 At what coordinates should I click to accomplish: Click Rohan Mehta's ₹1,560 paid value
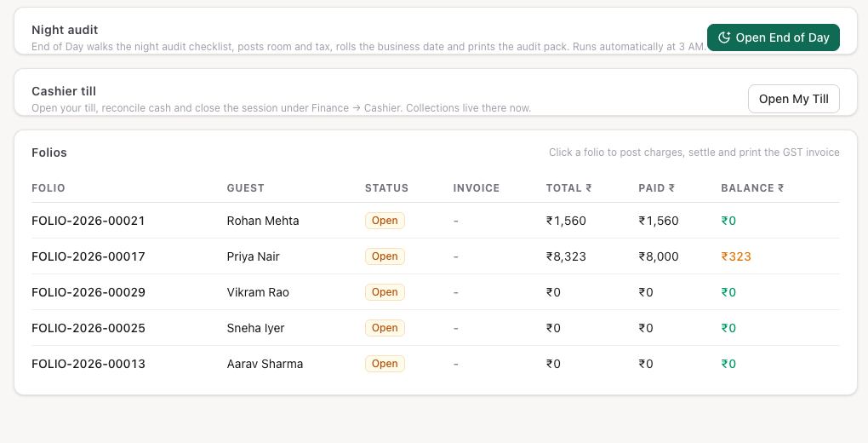point(659,221)
